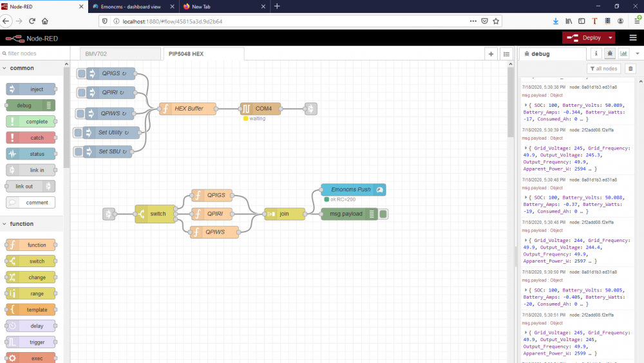Pick the catch node from palette

[31, 138]
